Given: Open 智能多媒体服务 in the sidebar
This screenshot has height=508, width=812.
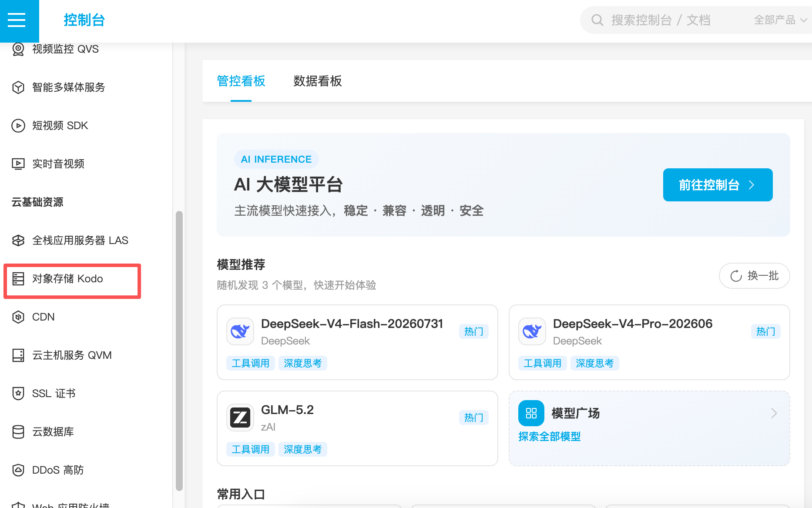Looking at the screenshot, I should click(x=69, y=87).
